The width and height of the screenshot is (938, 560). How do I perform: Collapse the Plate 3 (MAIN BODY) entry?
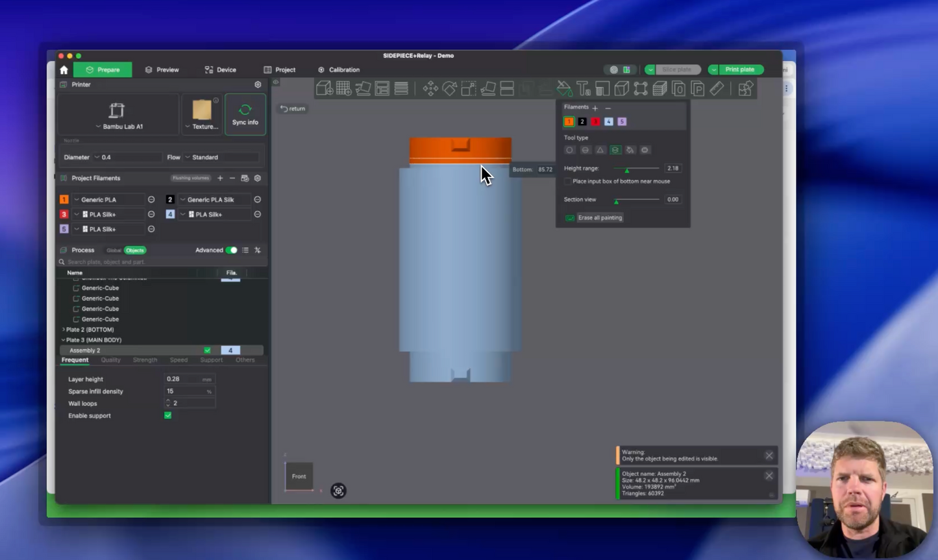[x=63, y=339]
